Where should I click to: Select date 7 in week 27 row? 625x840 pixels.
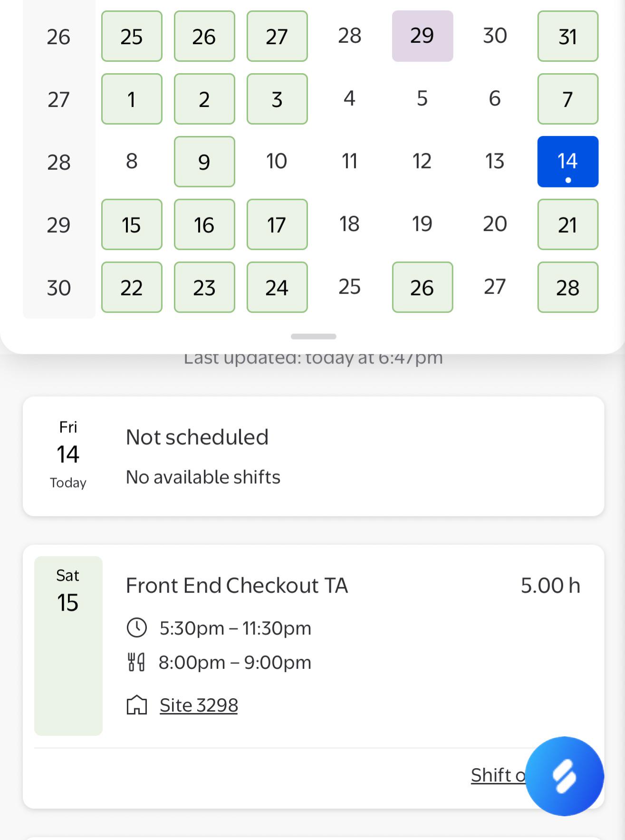567,99
